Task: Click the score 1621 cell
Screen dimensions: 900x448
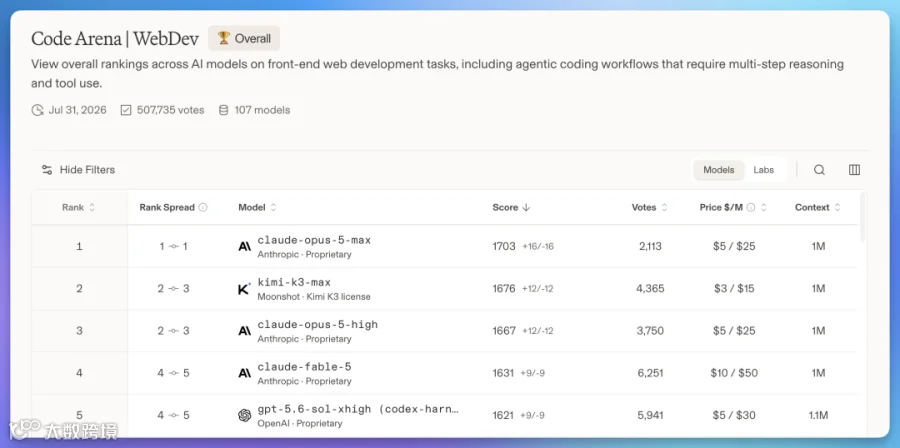Action: [x=503, y=415]
